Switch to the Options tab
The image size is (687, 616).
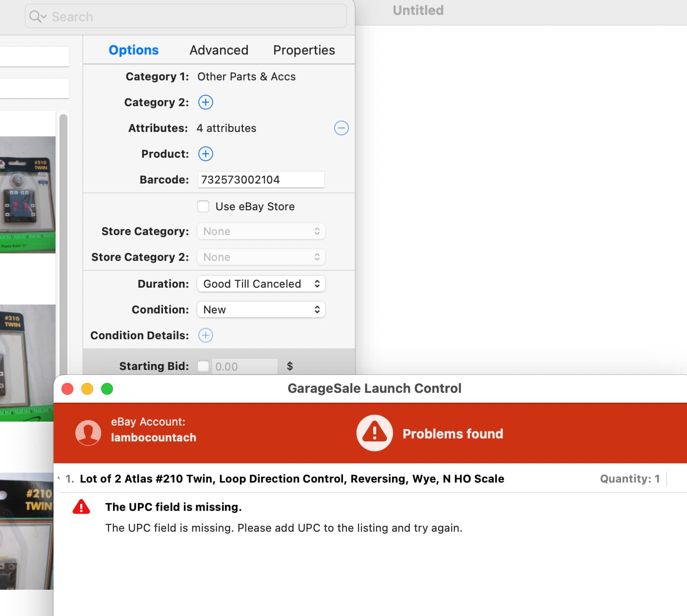click(x=134, y=50)
